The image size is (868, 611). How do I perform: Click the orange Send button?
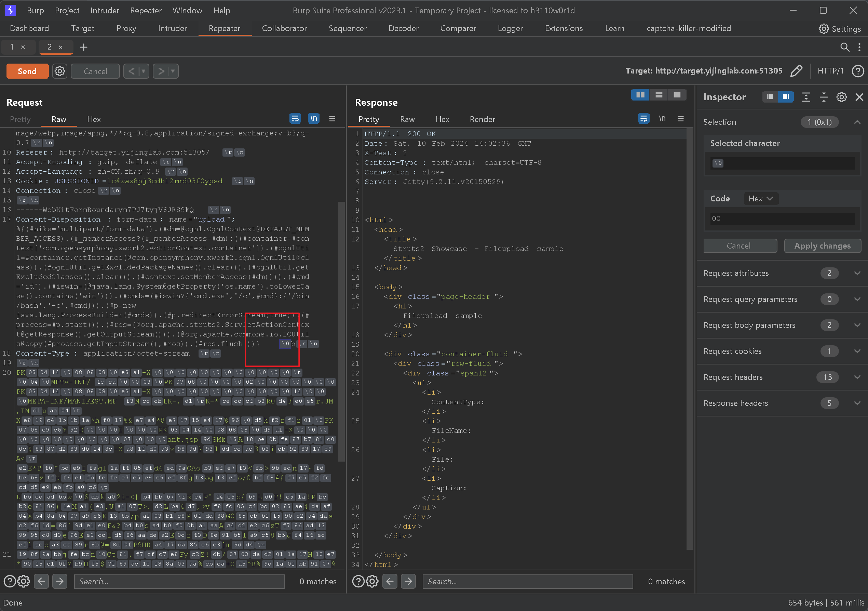pyautogui.click(x=27, y=71)
